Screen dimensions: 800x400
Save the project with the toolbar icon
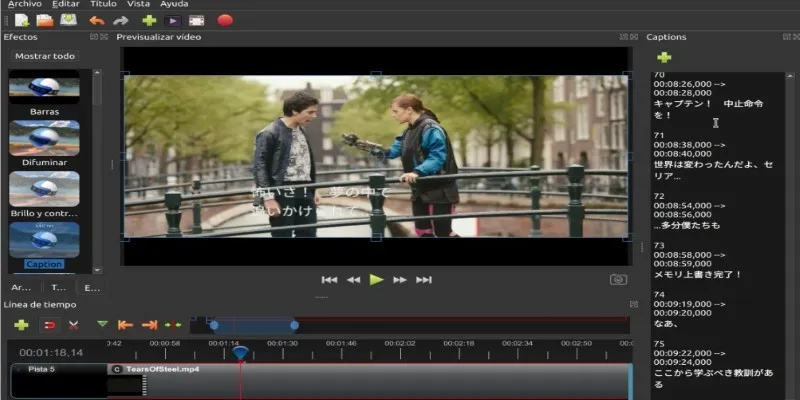(x=68, y=20)
